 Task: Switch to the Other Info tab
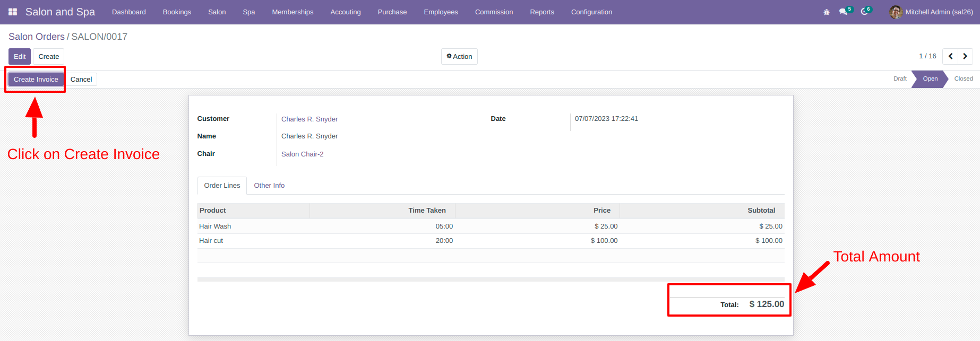pos(269,185)
